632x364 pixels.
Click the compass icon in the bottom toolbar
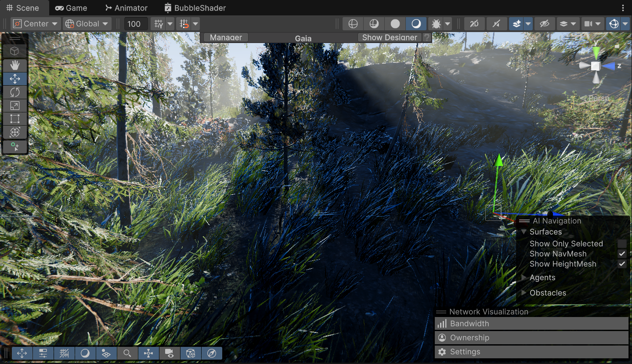(212, 353)
